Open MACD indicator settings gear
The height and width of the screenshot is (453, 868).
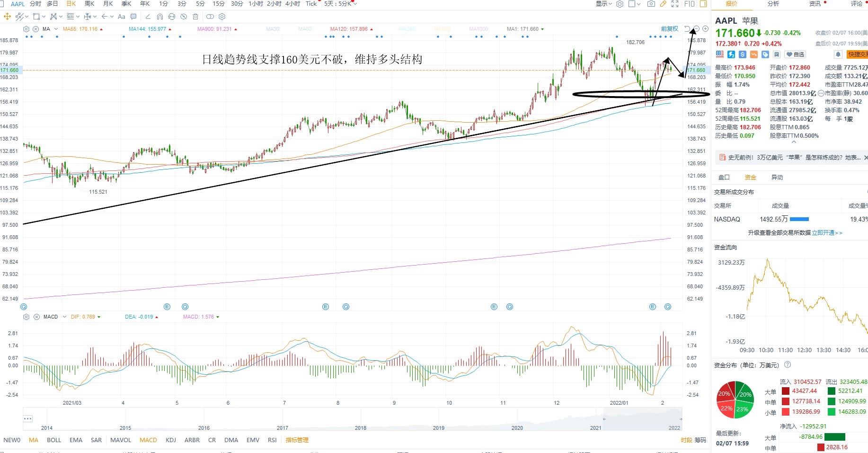click(x=27, y=317)
